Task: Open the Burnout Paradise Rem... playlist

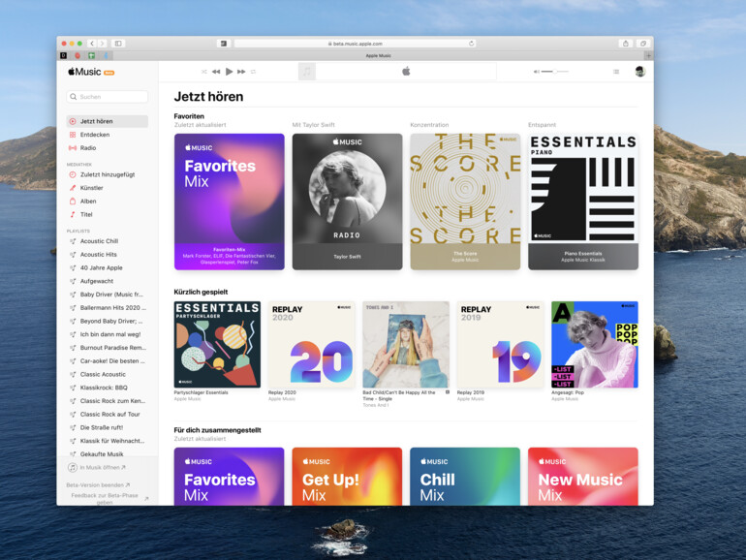Action: pyautogui.click(x=108, y=348)
